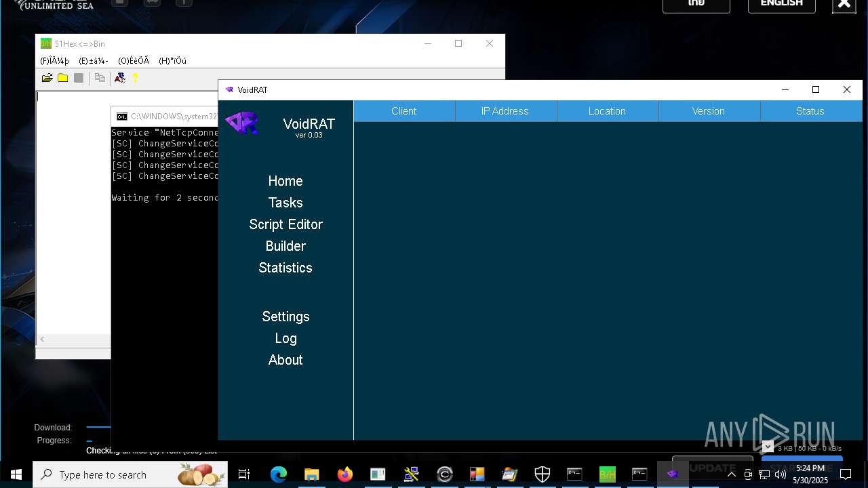The image size is (868, 488).
Task: Open the clock showing 5:24 PM
Action: click(x=810, y=474)
